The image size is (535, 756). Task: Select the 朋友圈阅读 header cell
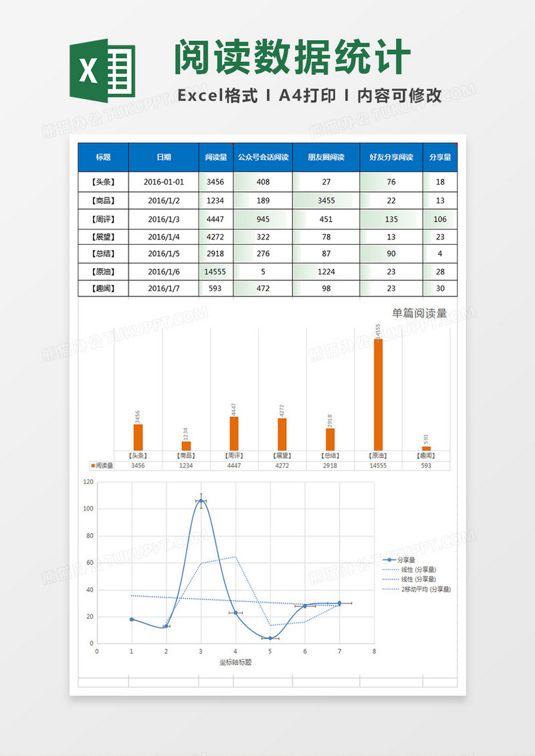[x=326, y=157]
